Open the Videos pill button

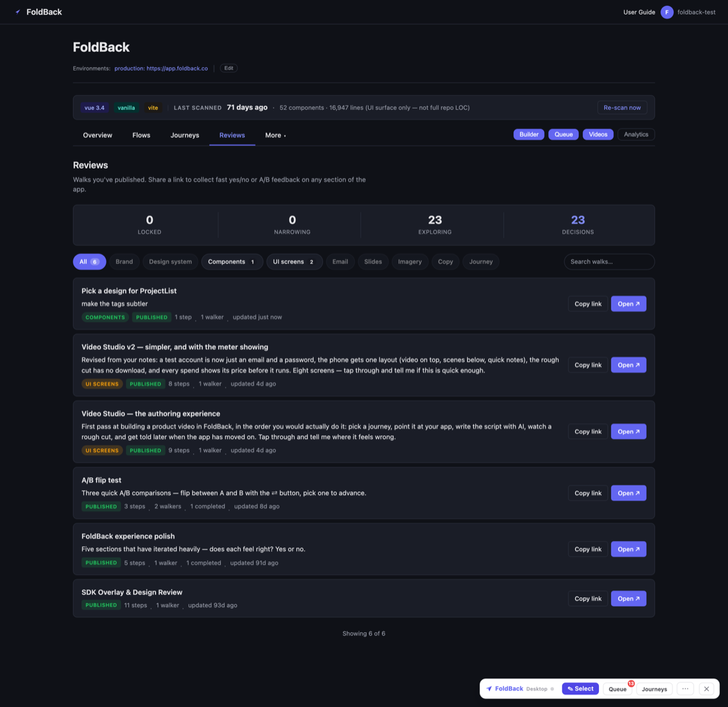[598, 134]
